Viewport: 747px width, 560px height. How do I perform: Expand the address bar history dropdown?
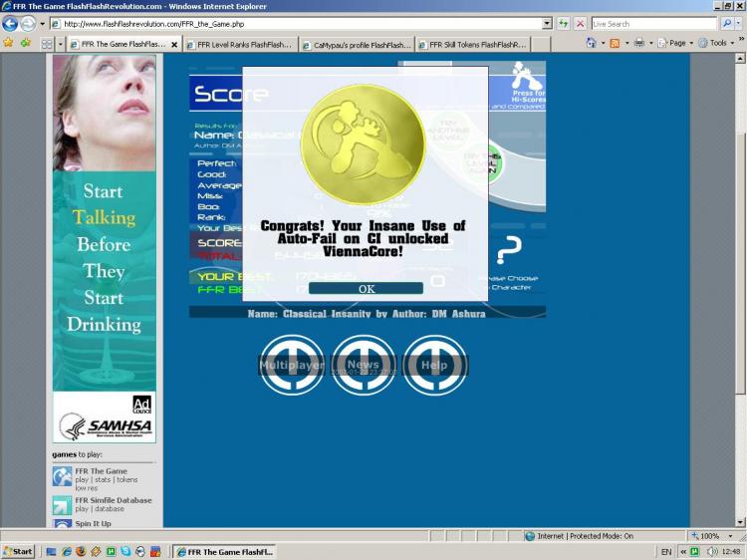(x=547, y=23)
